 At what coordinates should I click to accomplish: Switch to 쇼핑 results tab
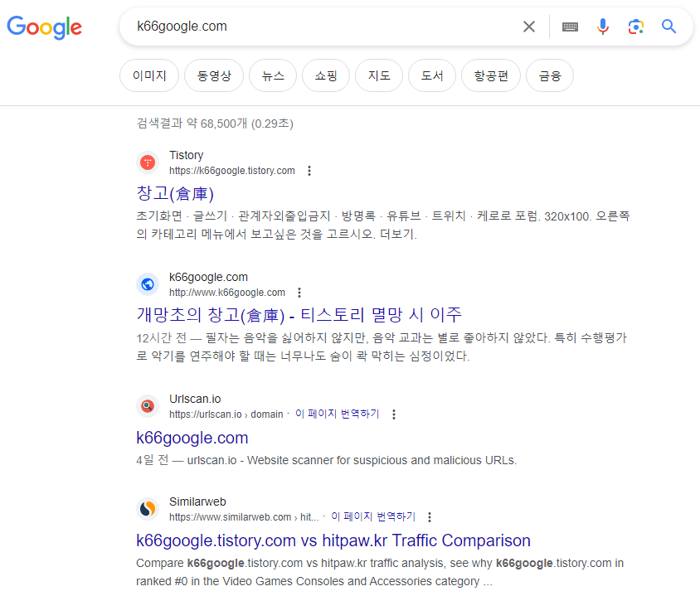tap(326, 75)
